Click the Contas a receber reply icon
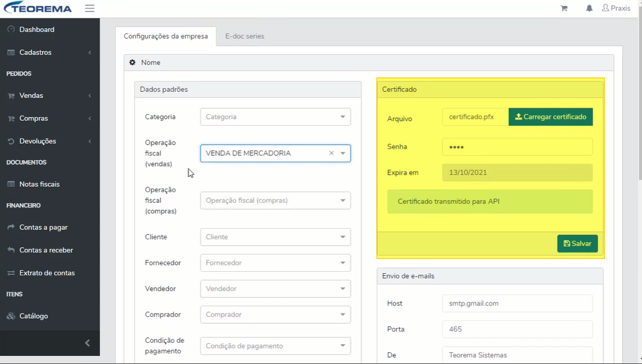 click(x=11, y=250)
